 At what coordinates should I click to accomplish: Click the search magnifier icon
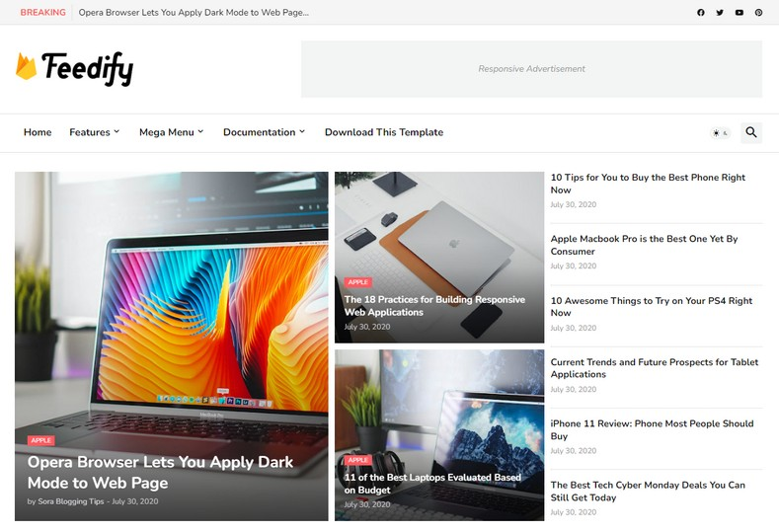pos(751,132)
